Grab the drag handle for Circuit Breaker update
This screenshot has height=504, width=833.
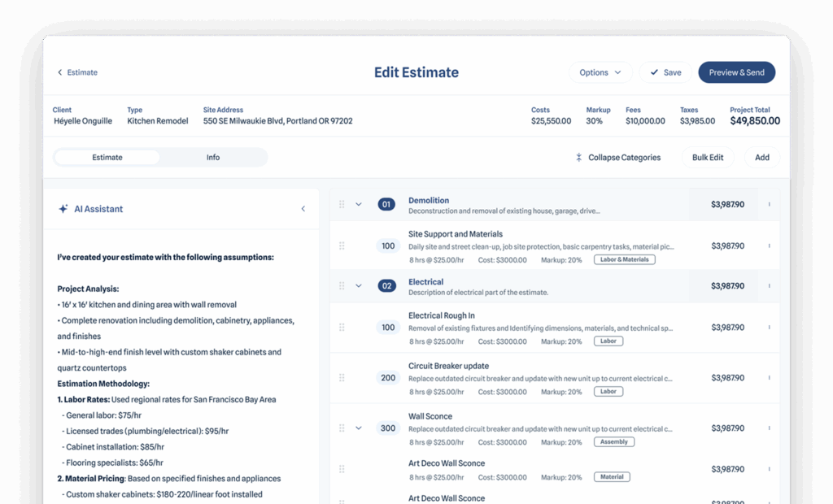pos(342,378)
